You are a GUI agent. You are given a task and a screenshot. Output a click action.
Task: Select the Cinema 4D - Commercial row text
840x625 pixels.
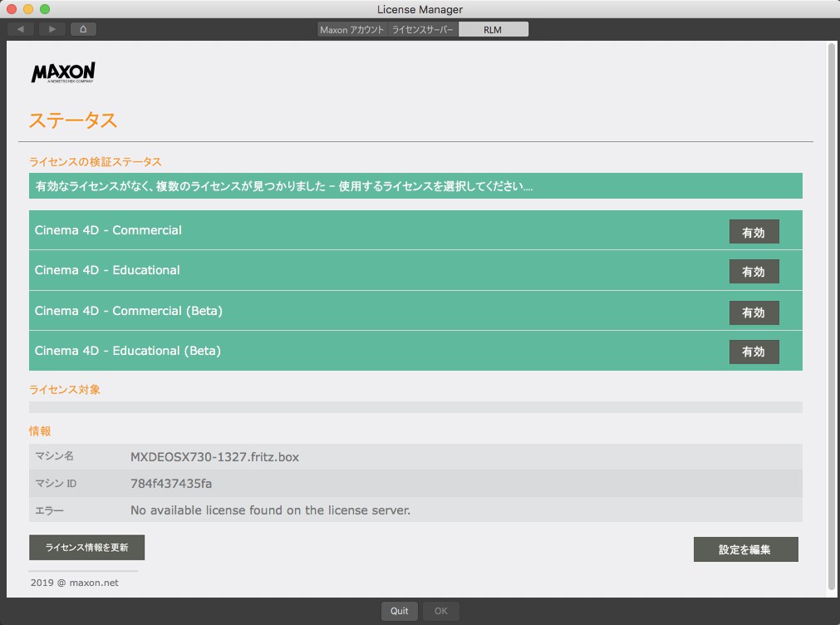pos(108,230)
